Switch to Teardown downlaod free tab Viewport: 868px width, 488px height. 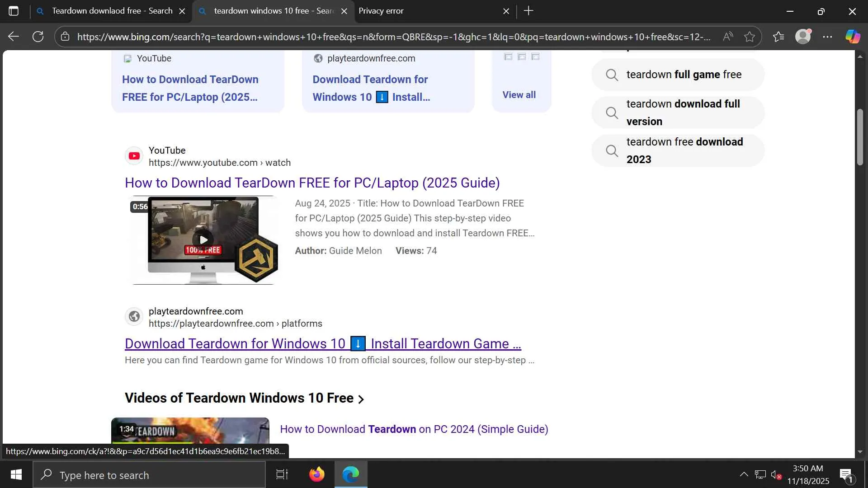[112, 11]
